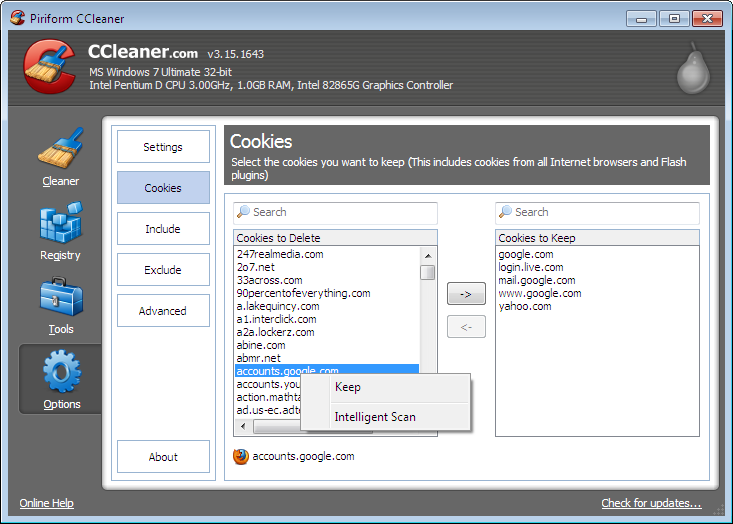Open the Settings options page

163,147
